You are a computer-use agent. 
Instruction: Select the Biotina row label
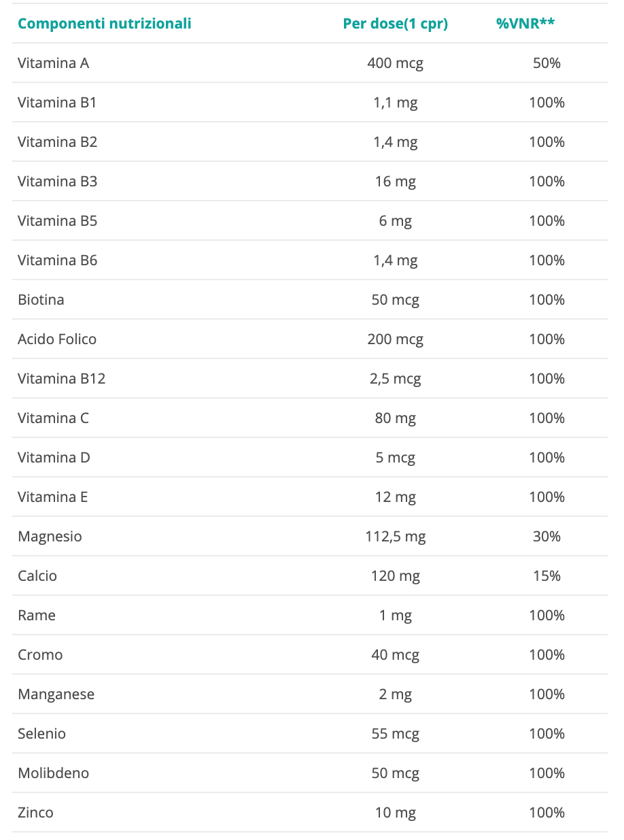click(41, 300)
